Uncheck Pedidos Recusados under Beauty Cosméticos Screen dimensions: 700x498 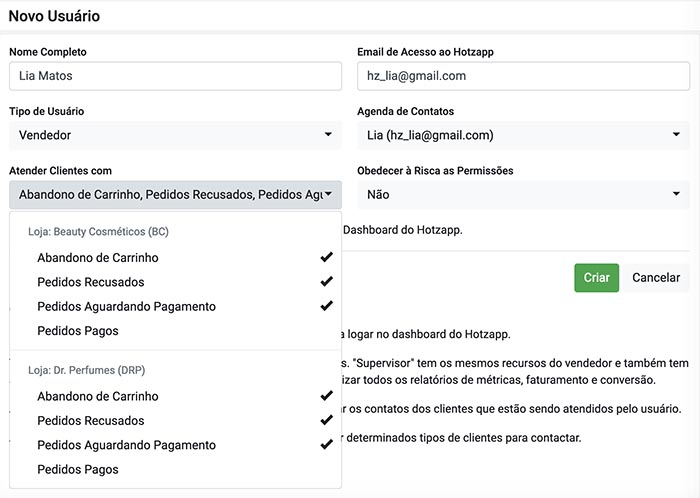point(175,282)
